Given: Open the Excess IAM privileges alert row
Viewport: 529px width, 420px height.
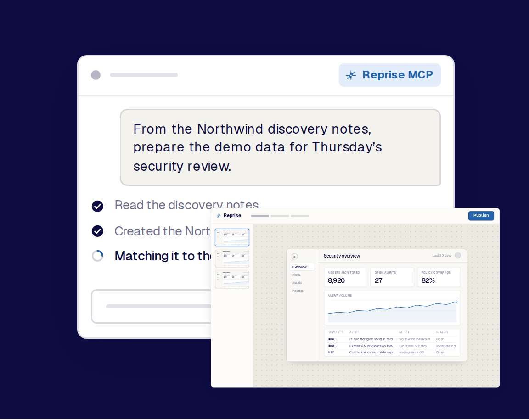Looking at the screenshot, I should click(392, 346).
